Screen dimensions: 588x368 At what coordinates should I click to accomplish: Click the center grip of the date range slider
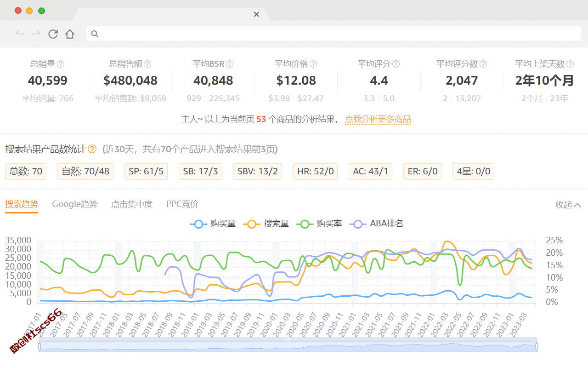click(x=288, y=339)
